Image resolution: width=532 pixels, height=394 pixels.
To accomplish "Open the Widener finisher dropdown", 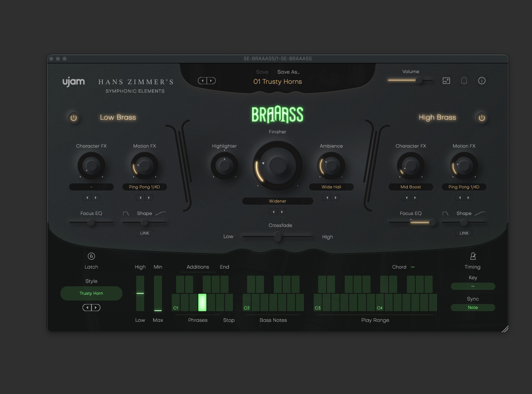I will pyautogui.click(x=277, y=201).
